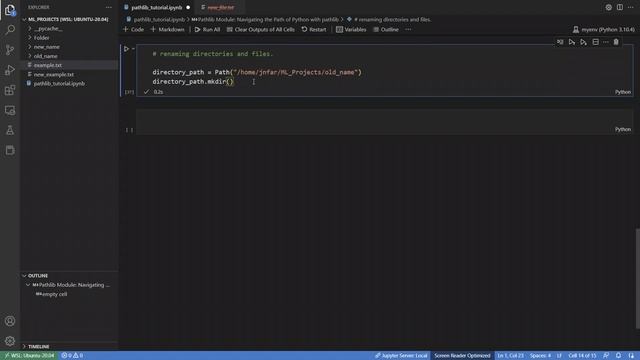Split the editor to the right
The width and height of the screenshot is (640, 360).
click(x=620, y=7)
